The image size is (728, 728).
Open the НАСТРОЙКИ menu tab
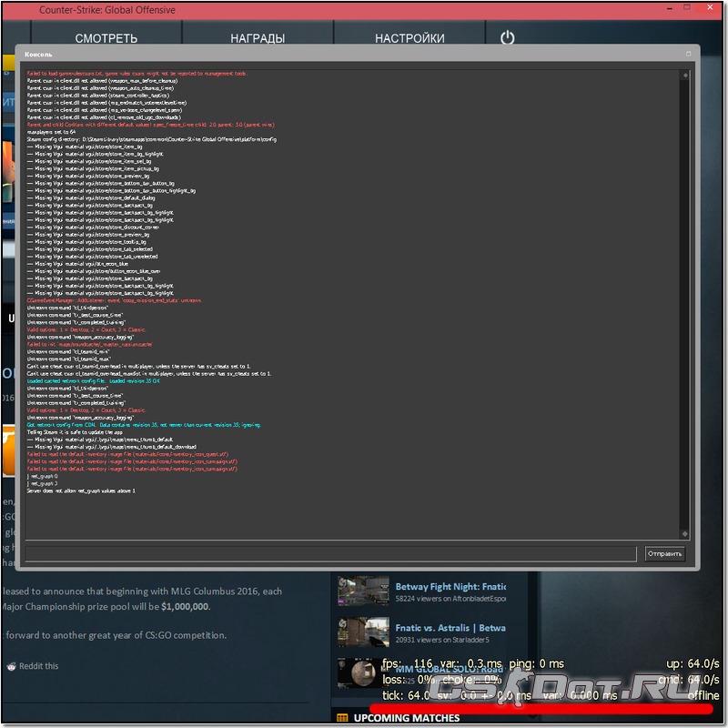pyautogui.click(x=409, y=38)
